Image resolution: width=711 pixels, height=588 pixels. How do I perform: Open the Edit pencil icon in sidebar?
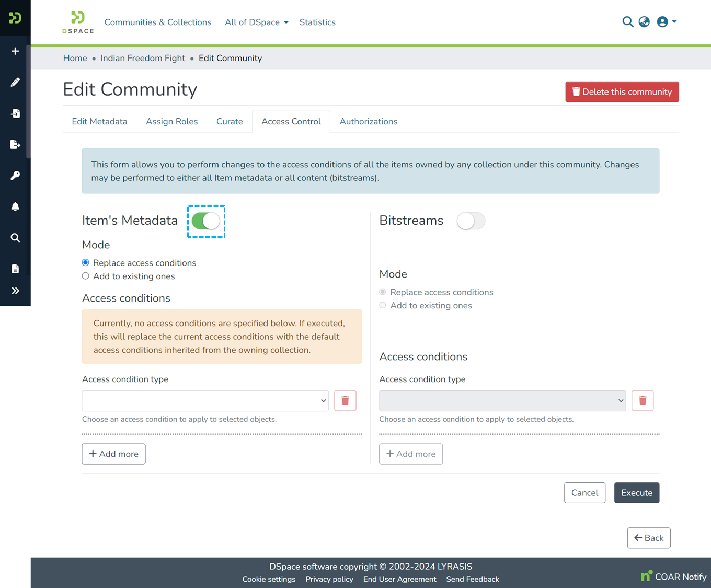[x=15, y=82]
